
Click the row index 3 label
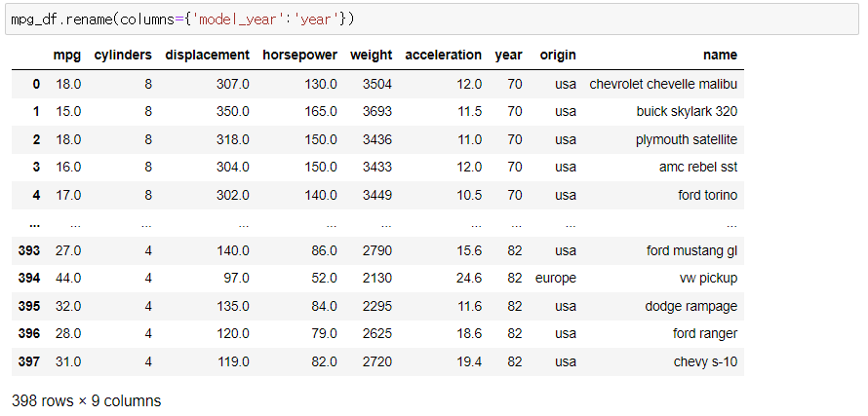point(36,167)
